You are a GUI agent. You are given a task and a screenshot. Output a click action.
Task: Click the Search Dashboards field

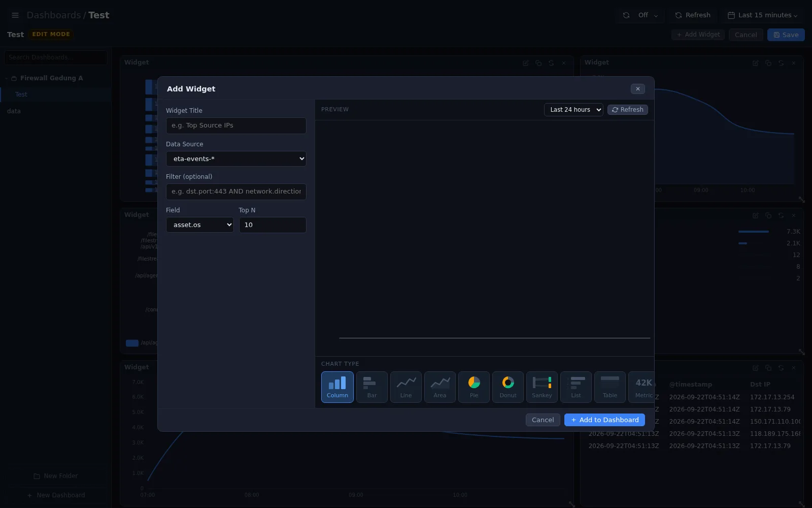[56, 57]
